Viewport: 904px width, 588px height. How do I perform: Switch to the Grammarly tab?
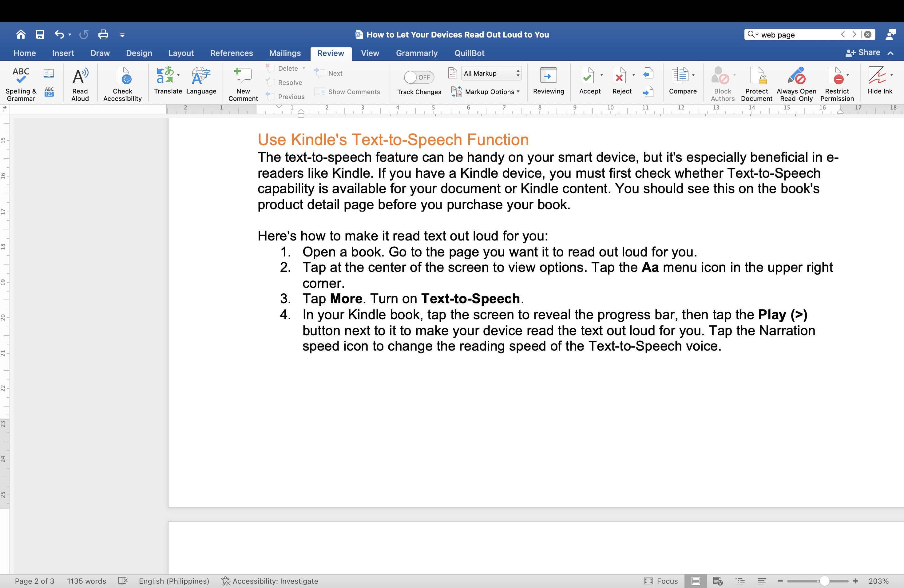416,53
